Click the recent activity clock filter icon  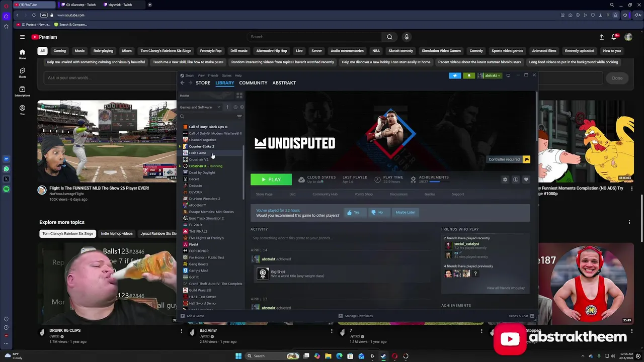(x=235, y=107)
